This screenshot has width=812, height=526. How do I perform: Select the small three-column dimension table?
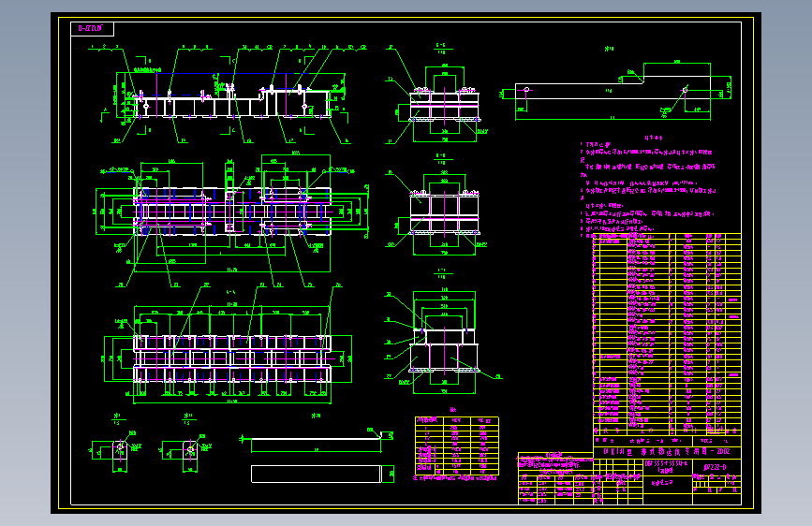coord(457,446)
